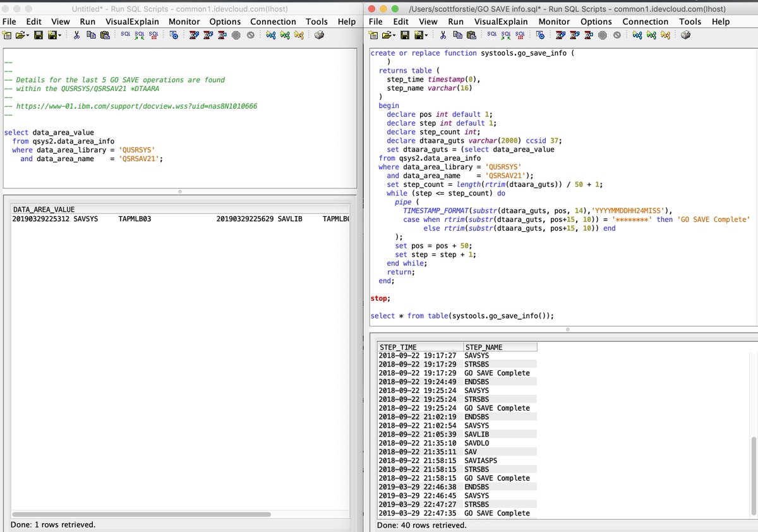Screen dimensions: 758x532
Task: Open the VisualExplain menu in left window
Action: [x=131, y=21]
